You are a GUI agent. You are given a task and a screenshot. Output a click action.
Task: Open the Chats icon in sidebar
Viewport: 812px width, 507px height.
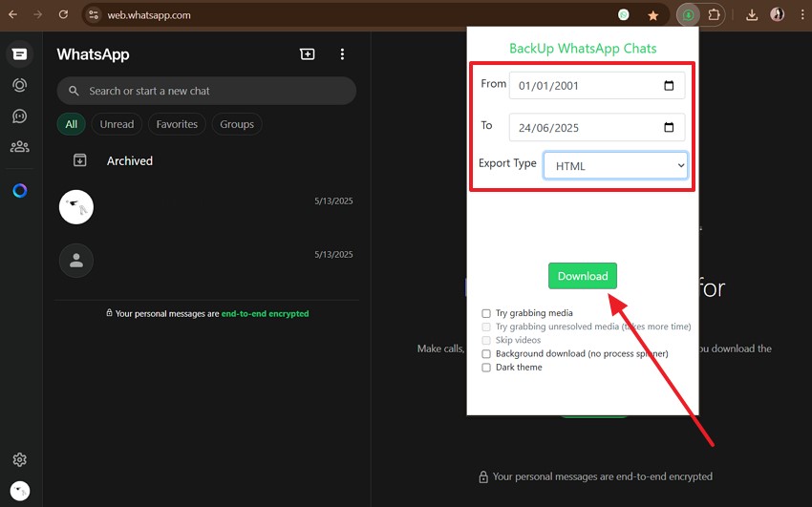(19, 54)
